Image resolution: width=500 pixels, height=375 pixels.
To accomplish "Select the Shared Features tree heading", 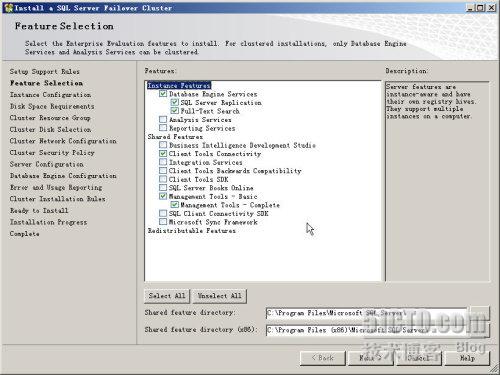I will tap(175, 137).
